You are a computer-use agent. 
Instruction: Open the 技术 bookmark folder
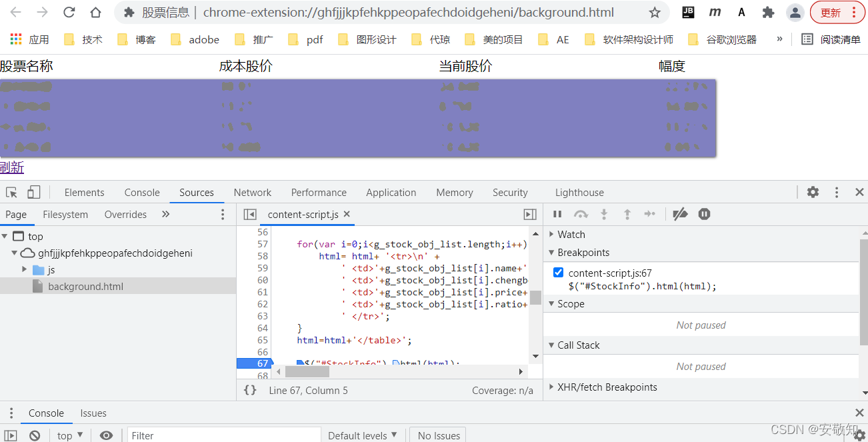coord(83,39)
